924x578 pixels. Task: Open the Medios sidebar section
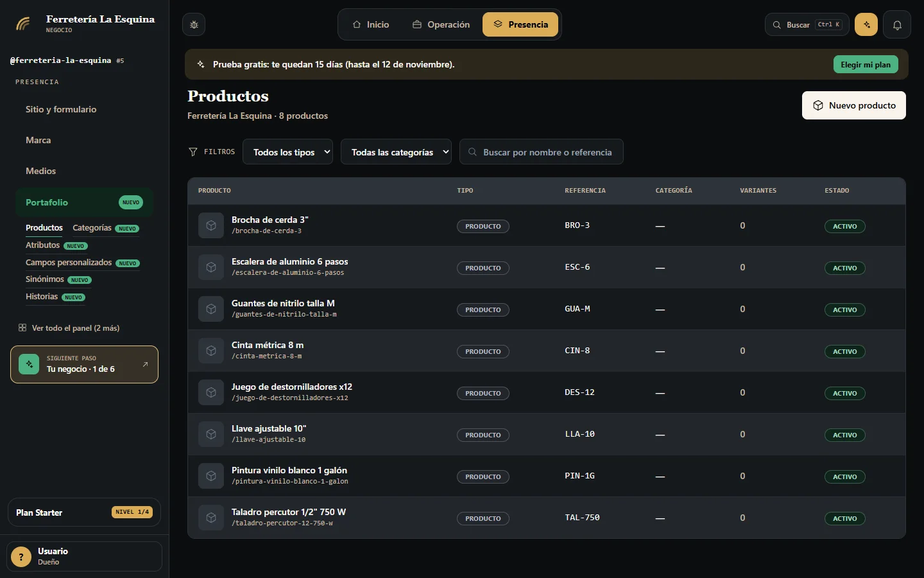click(x=85, y=171)
